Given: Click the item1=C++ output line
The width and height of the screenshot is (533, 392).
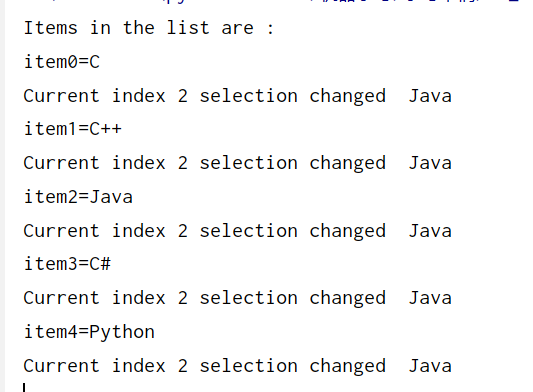Looking at the screenshot, I should coord(72,129).
